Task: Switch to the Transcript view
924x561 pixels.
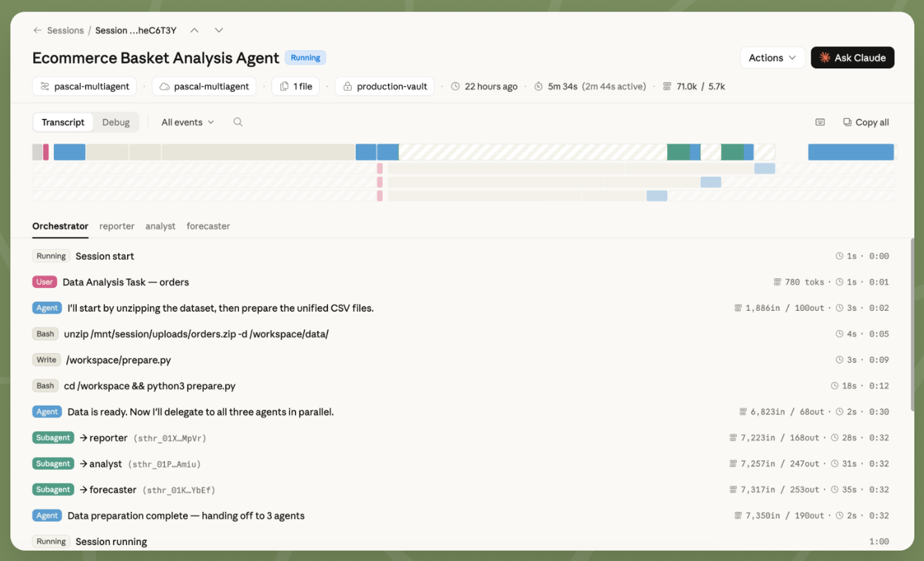Action: click(63, 122)
